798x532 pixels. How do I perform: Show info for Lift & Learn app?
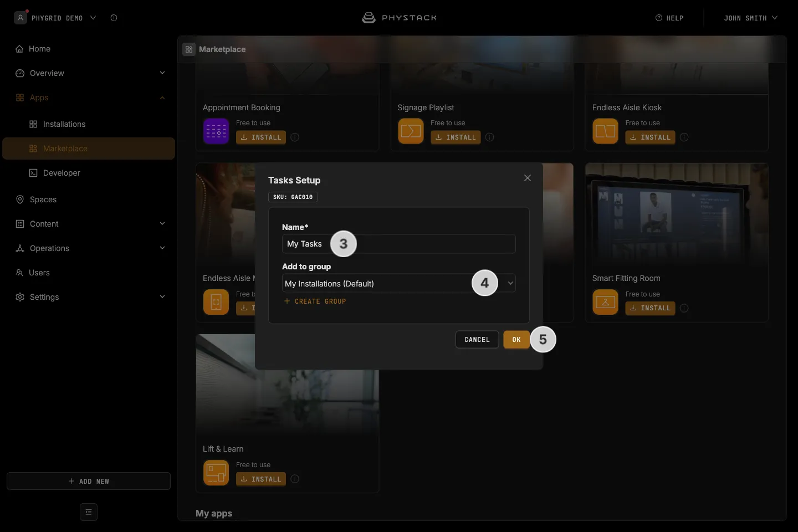[295, 479]
